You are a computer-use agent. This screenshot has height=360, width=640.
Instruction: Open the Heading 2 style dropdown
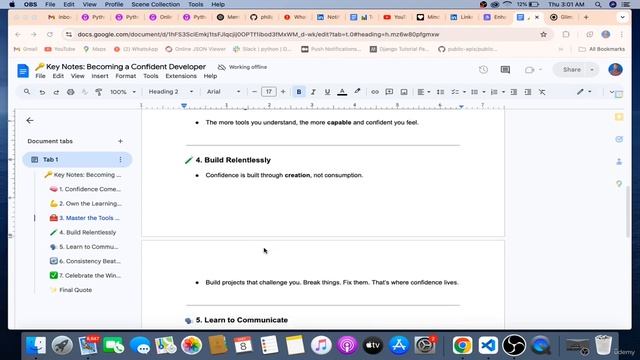point(171,92)
